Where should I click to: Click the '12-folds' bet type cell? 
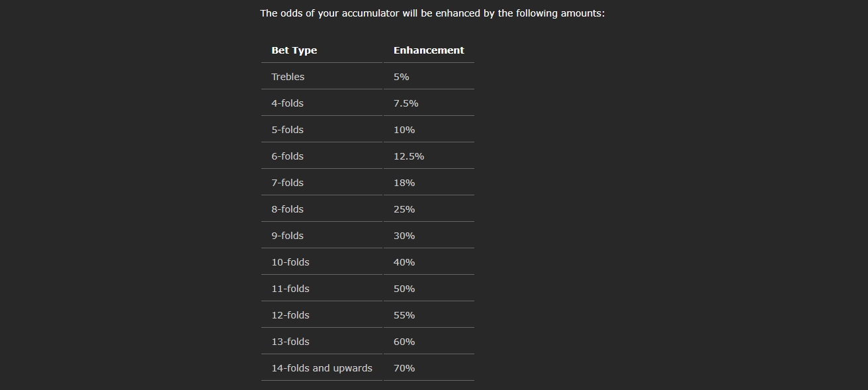[322, 315]
